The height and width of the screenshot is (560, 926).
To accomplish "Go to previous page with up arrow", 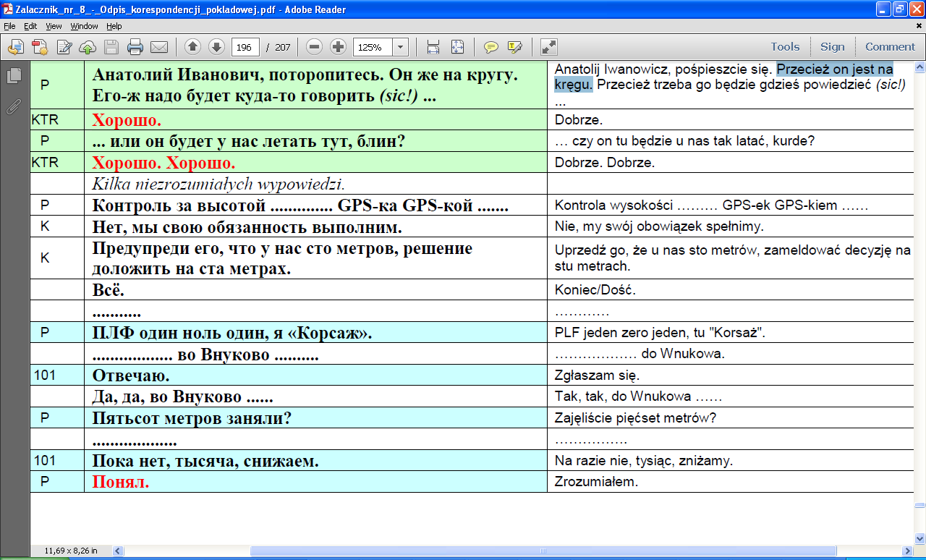I will point(192,47).
